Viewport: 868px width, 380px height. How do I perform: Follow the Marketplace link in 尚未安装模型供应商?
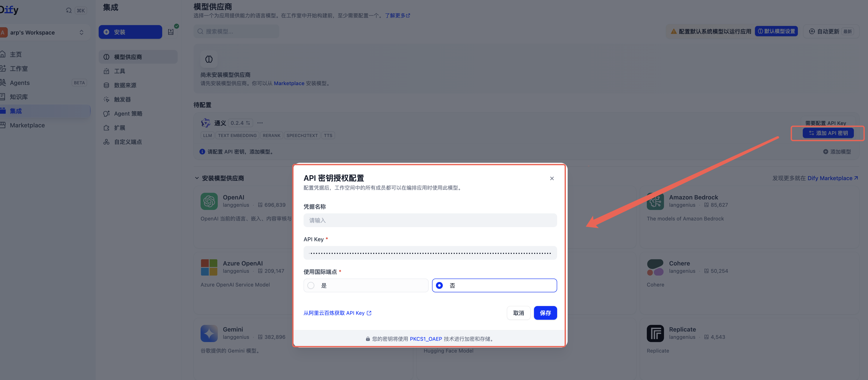click(x=289, y=83)
